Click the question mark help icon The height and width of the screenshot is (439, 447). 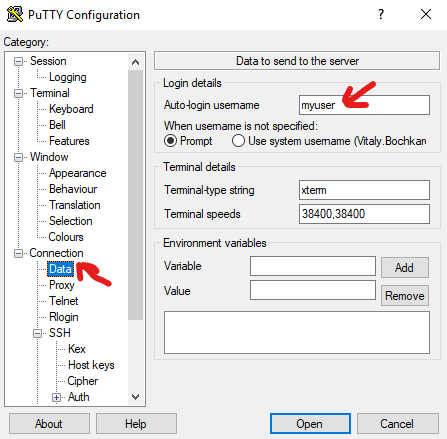click(381, 14)
